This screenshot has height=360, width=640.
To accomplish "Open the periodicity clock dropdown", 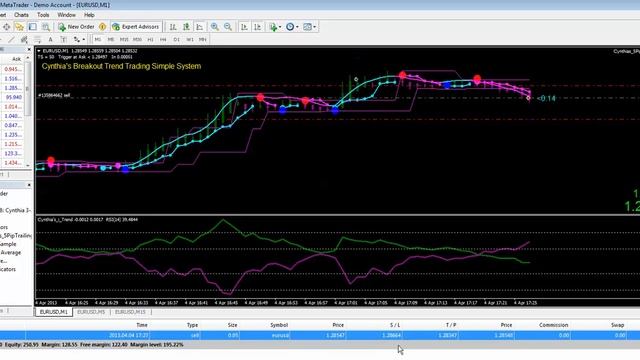I will tap(292, 27).
